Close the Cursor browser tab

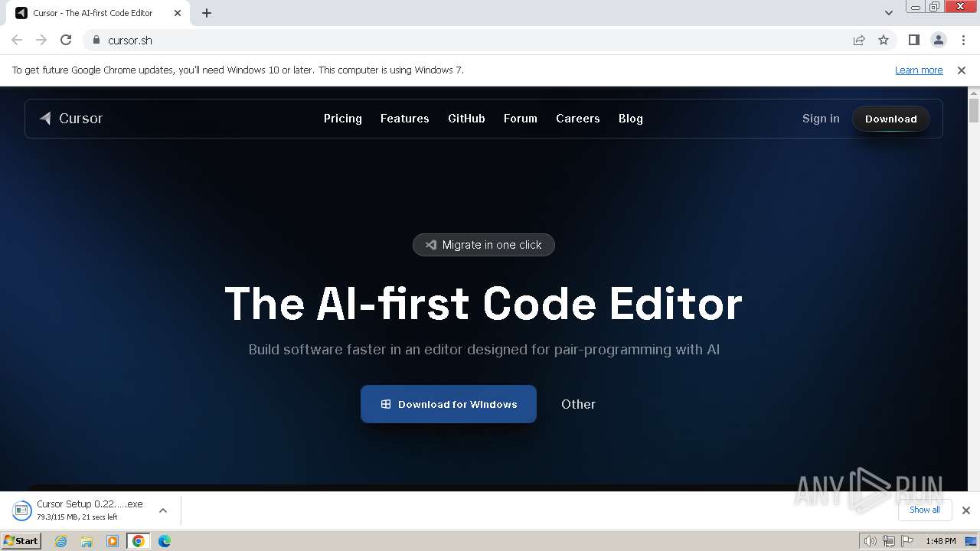click(x=178, y=13)
